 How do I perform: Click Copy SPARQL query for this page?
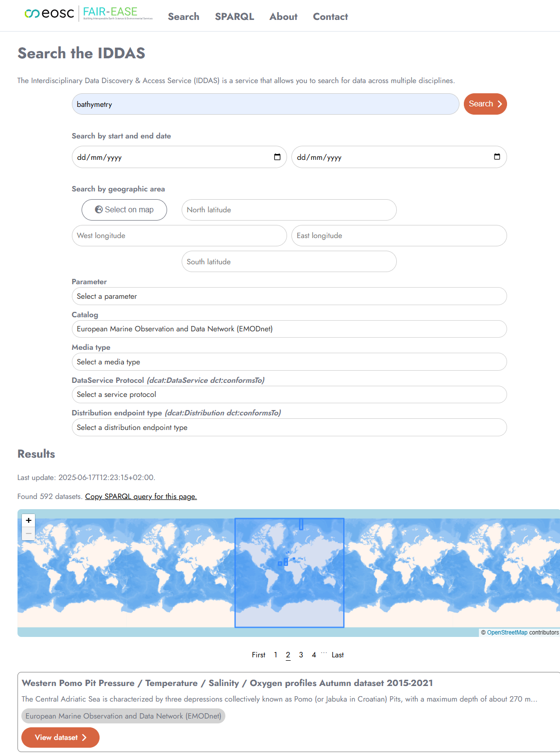(x=141, y=497)
